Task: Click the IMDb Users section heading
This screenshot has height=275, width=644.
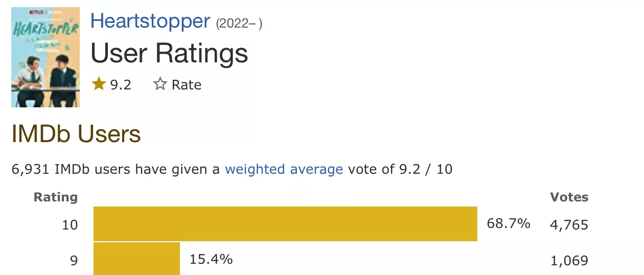Action: (x=76, y=134)
